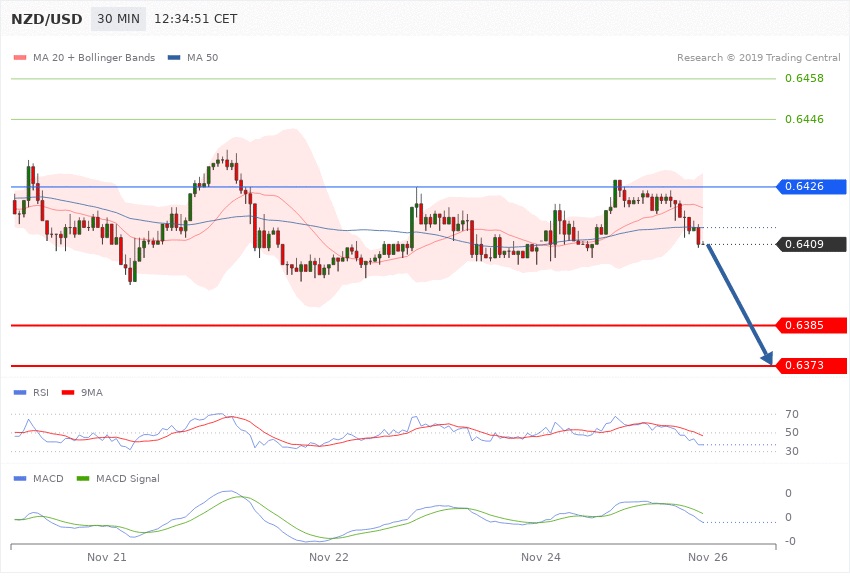Image resolution: width=850 pixels, height=576 pixels.
Task: Select the Nov 22 date label
Action: coord(328,555)
